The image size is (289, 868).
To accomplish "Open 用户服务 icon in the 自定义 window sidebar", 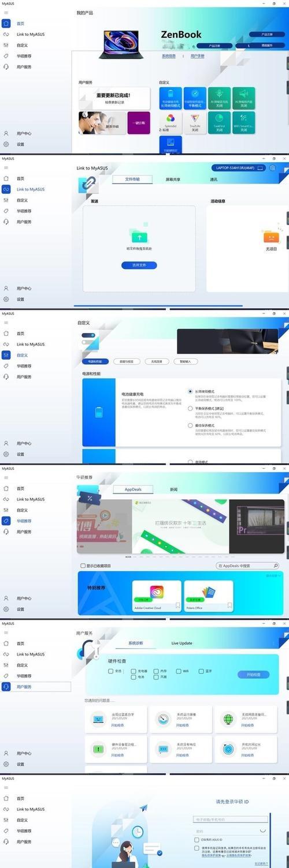I will (6, 377).
